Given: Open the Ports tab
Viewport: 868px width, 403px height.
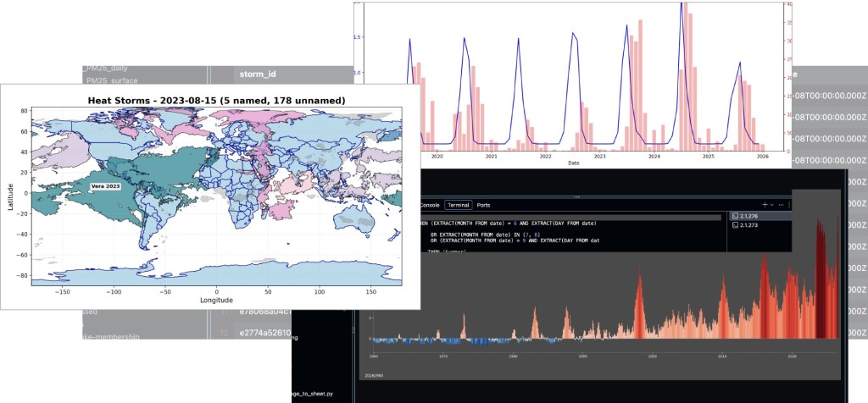Looking at the screenshot, I should coord(483,205).
